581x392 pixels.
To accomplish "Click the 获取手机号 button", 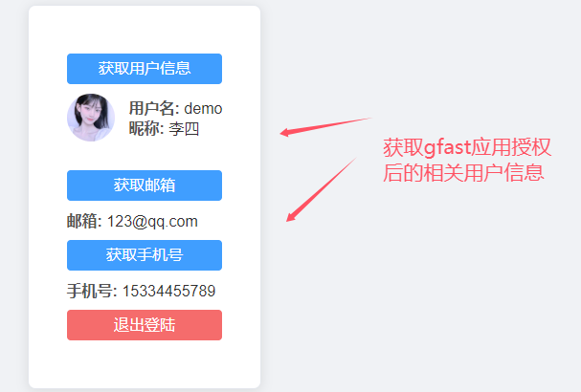I will (x=145, y=255).
